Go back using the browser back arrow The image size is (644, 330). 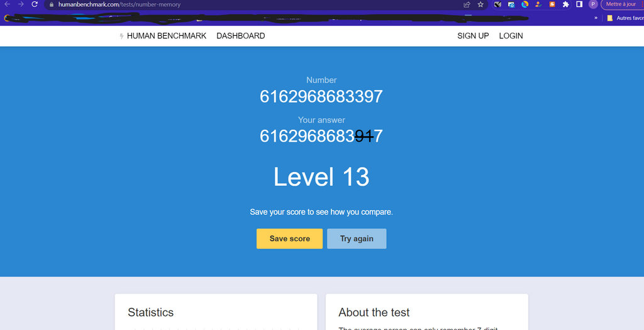[x=7, y=4]
